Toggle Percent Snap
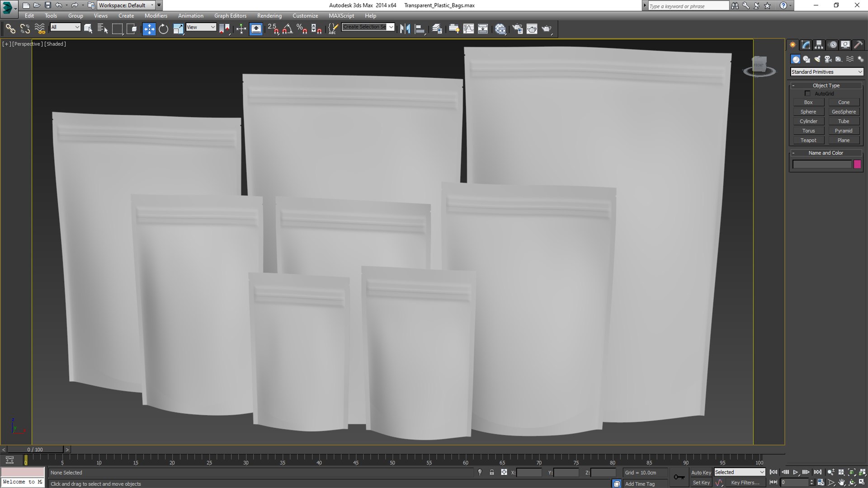The width and height of the screenshot is (868, 488). click(x=302, y=29)
